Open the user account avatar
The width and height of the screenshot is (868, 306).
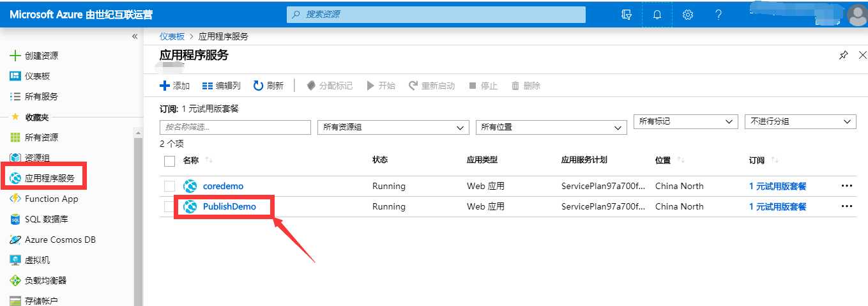(x=857, y=16)
